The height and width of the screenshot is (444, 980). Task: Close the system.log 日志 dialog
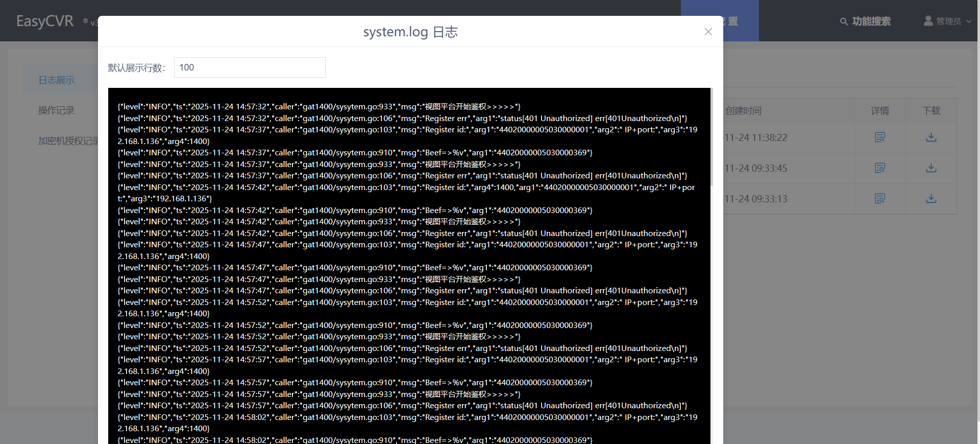pos(708,32)
